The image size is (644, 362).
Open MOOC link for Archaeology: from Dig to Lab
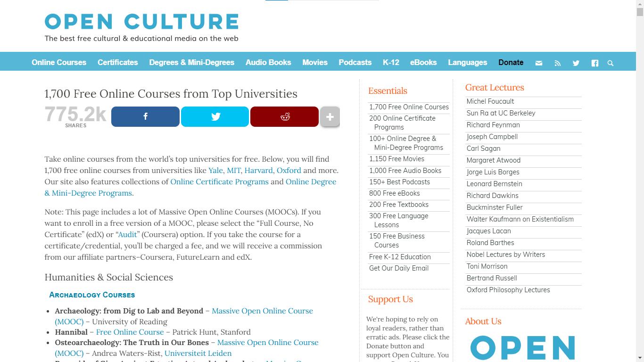coord(262,311)
